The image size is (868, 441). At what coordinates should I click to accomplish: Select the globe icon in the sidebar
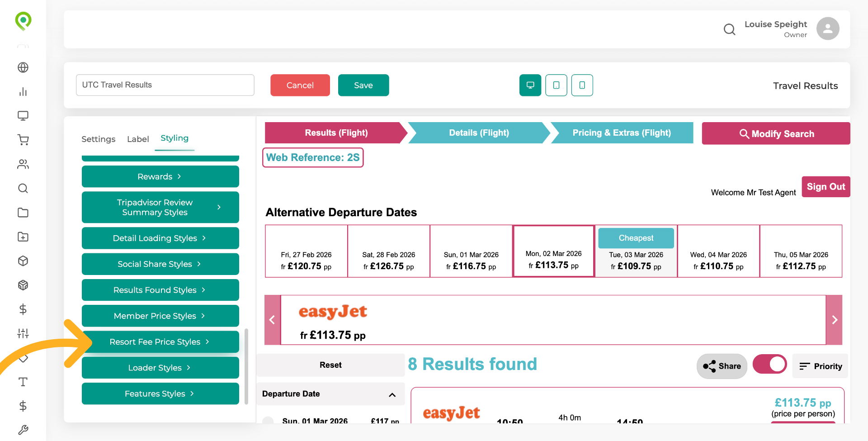click(x=23, y=67)
